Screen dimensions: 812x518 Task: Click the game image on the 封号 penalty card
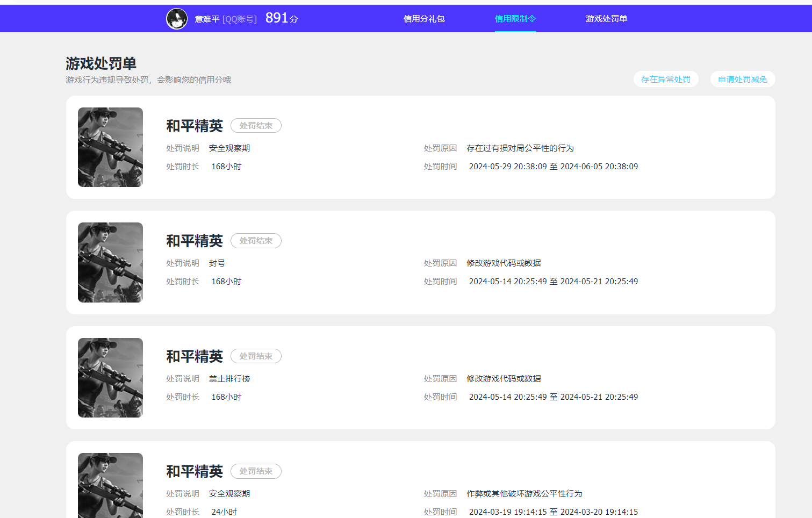pos(110,262)
